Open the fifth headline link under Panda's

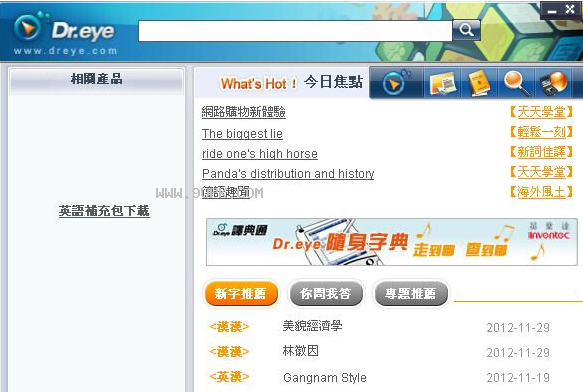coord(226,192)
